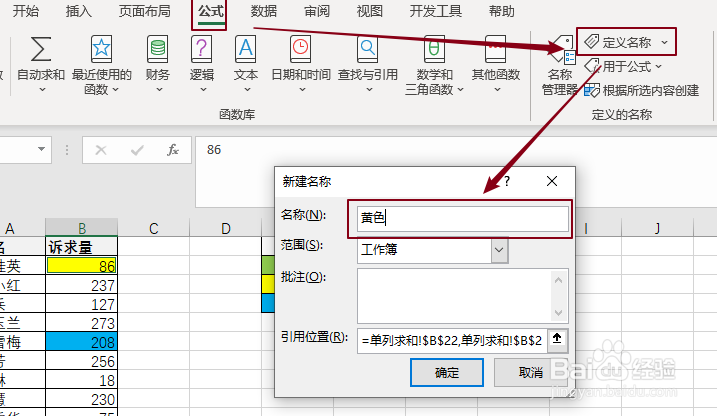Select the cell with value 127
717x416 pixels.
81,304
